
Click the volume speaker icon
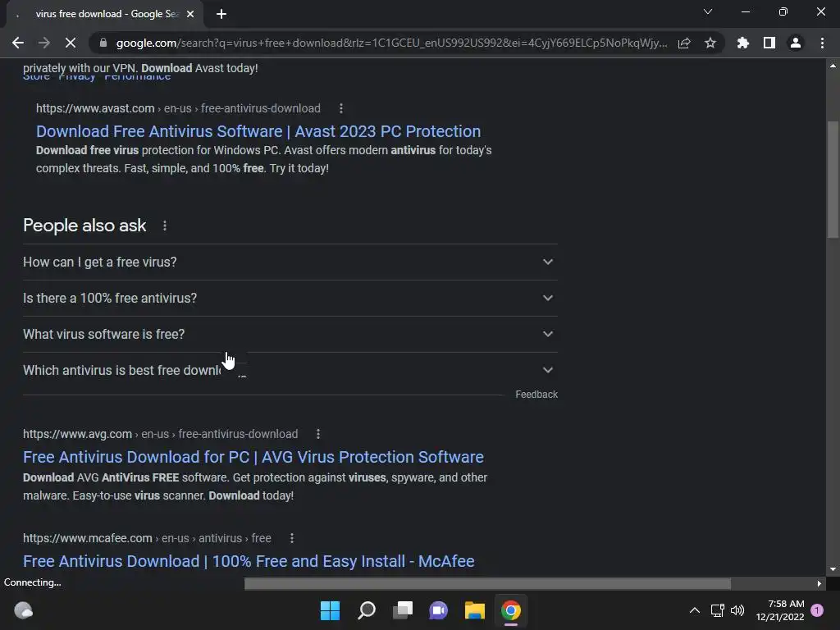[737, 610]
